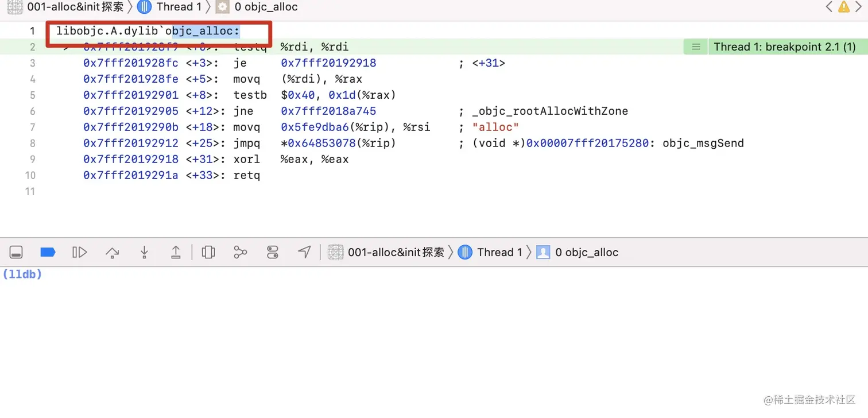Click address 0x7fff2019291a on line 10
Screen dimensions: 868x418
tap(131, 176)
